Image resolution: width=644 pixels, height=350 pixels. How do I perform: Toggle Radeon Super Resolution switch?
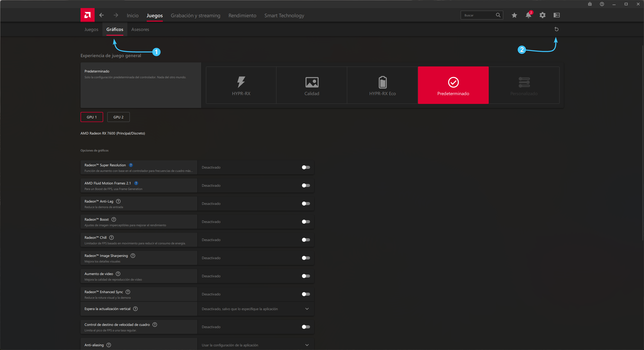click(306, 167)
